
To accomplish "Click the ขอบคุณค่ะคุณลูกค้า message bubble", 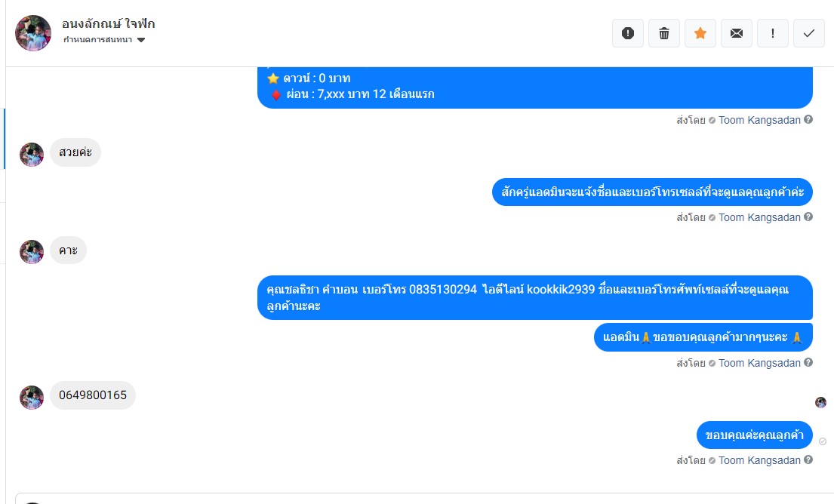I will (x=754, y=435).
